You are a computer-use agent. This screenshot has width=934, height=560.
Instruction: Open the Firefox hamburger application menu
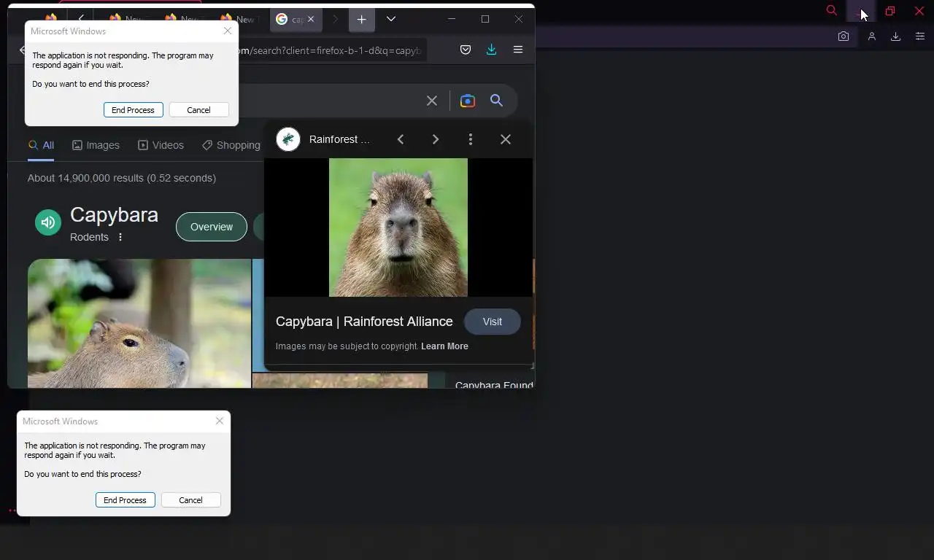tap(518, 50)
